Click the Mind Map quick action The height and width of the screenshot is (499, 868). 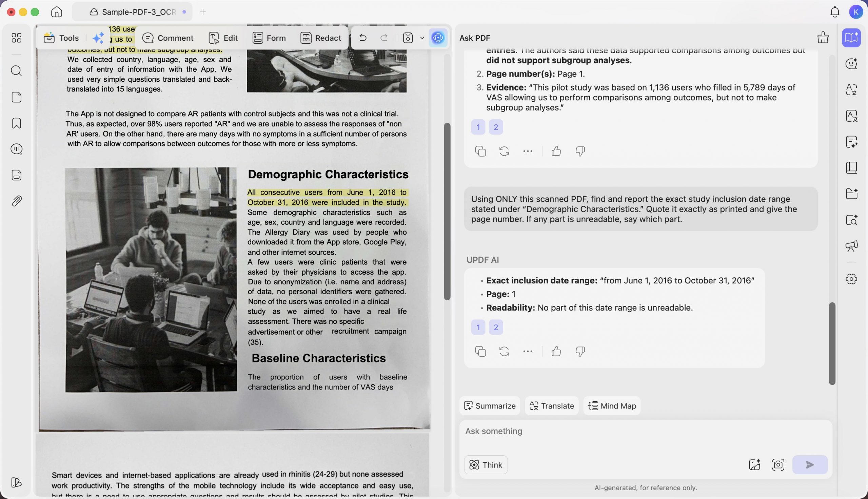[x=612, y=406]
